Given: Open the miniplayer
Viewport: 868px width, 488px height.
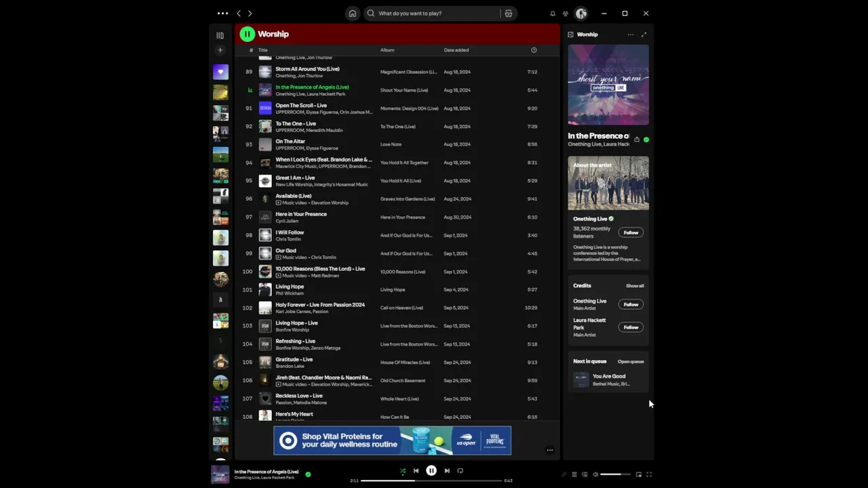Looking at the screenshot, I should pos(639,474).
